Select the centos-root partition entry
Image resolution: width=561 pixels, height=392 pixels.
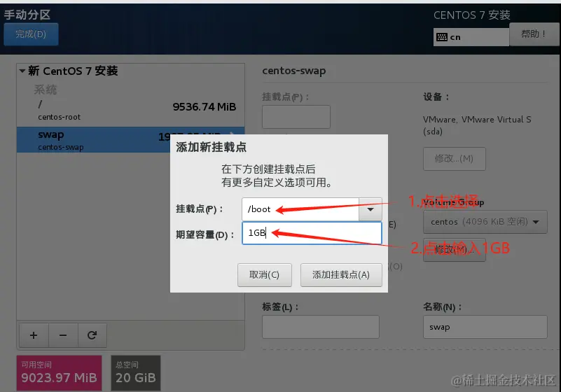pyautogui.click(x=130, y=111)
